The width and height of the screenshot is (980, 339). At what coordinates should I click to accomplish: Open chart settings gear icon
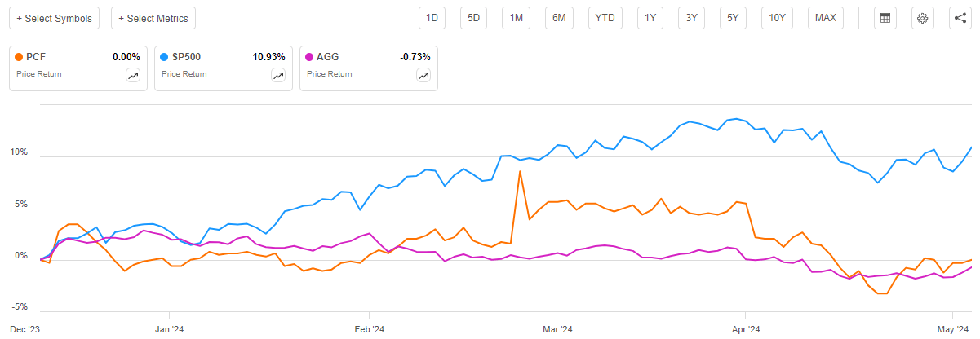[923, 18]
